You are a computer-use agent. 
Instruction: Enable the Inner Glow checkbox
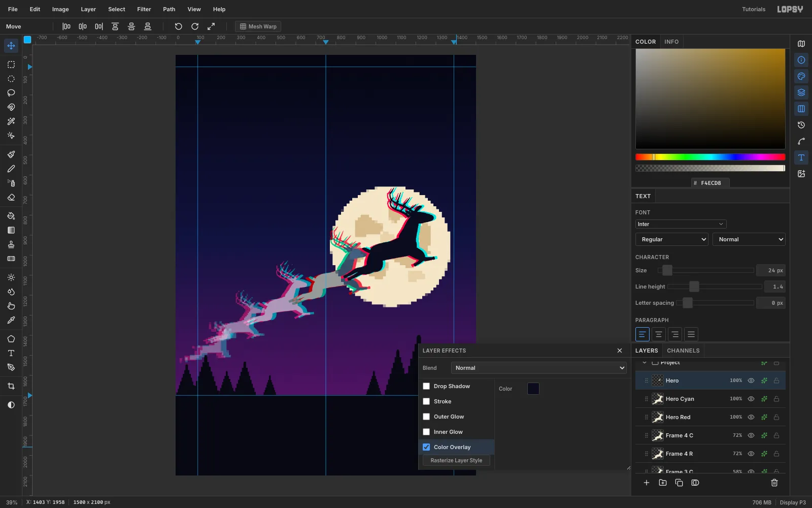(426, 432)
